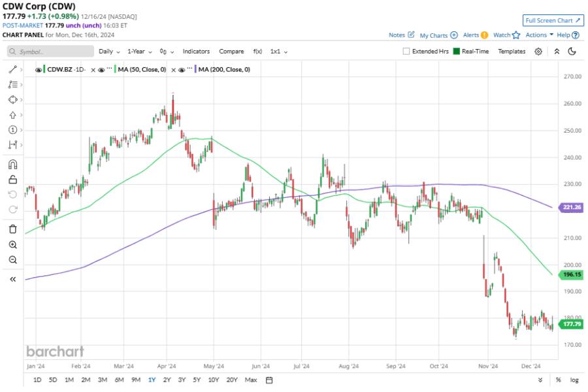Select the 10Y time range
This screenshot has height=392, width=588.
pyautogui.click(x=214, y=380)
